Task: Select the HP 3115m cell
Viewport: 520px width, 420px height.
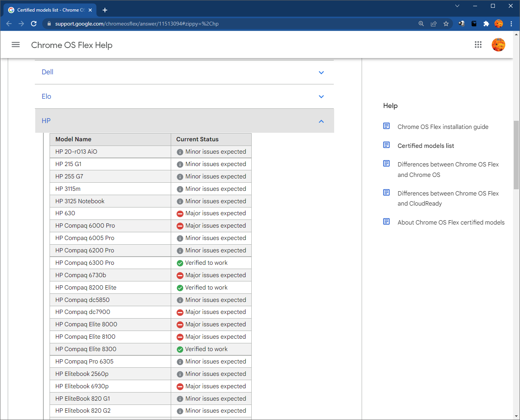Action: pos(110,189)
